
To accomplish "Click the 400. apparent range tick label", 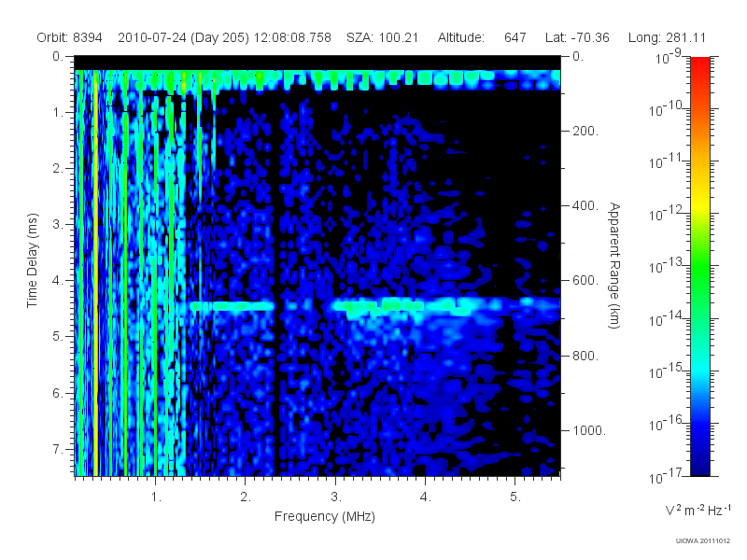I will [585, 205].
